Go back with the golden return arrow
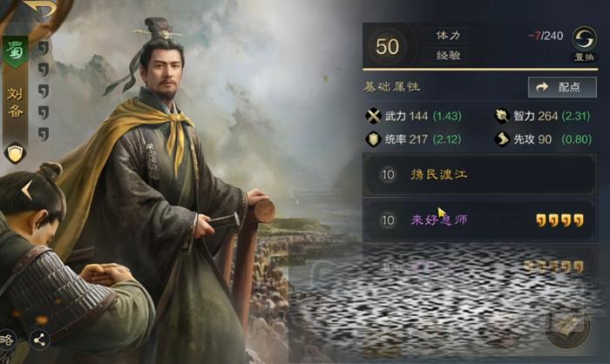Viewport: 610px width, 364px height. pos(40,8)
